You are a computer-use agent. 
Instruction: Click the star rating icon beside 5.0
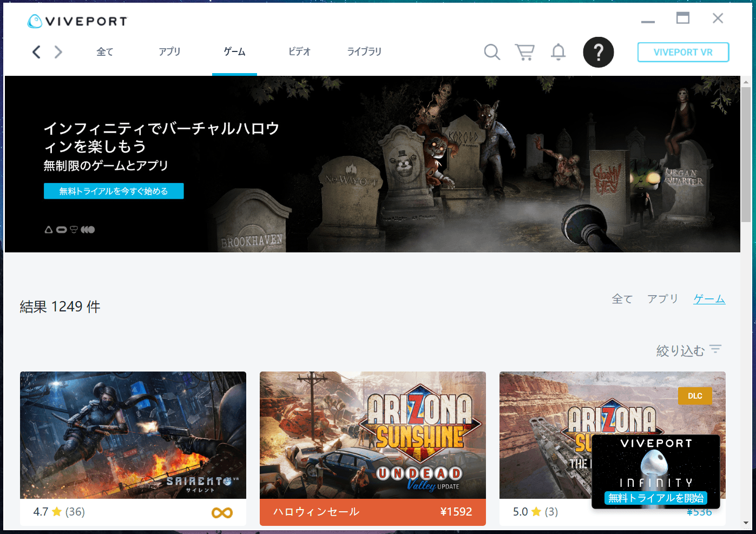click(x=536, y=512)
